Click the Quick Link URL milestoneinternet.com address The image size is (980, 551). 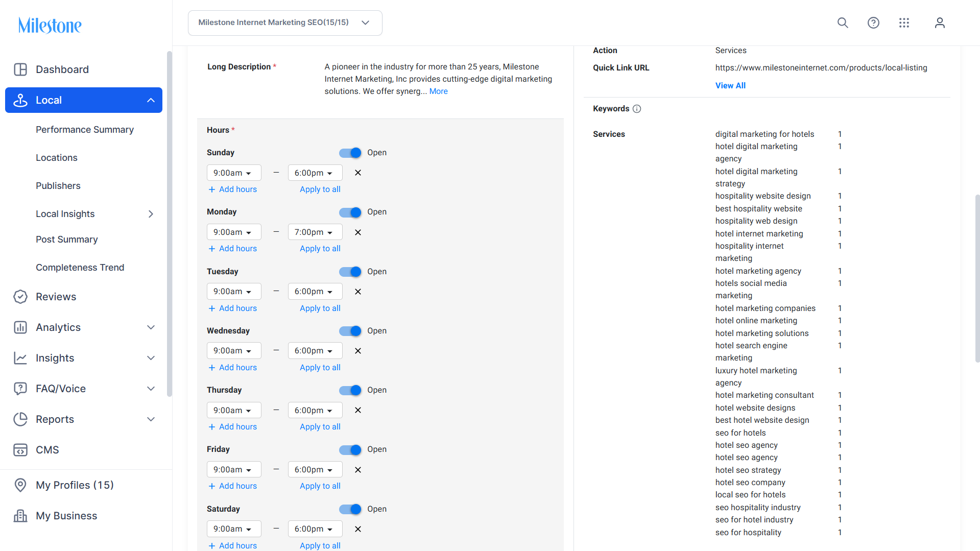pyautogui.click(x=821, y=68)
